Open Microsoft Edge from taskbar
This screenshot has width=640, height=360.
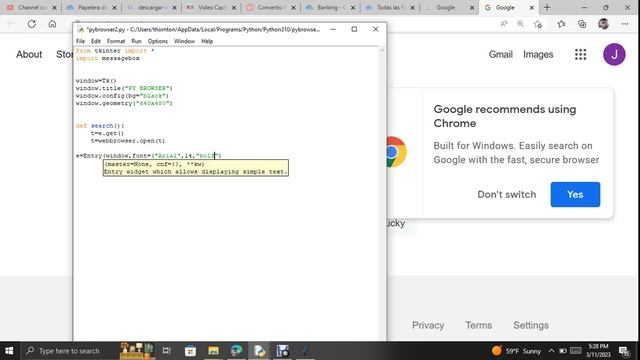pyautogui.click(x=236, y=351)
